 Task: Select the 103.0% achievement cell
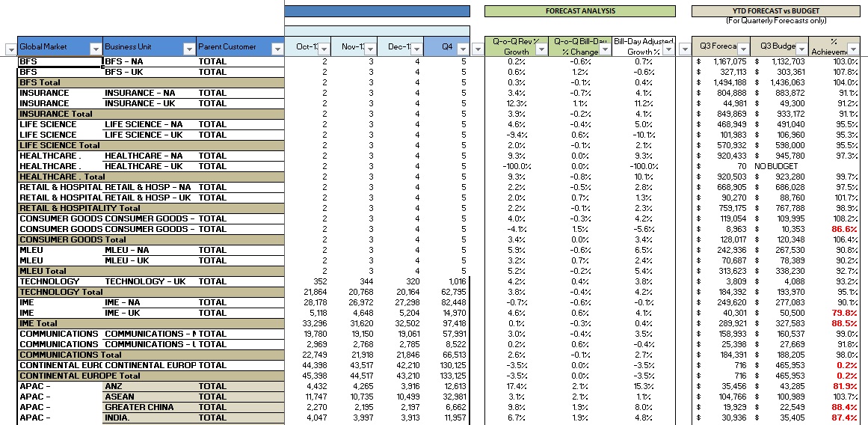835,61
